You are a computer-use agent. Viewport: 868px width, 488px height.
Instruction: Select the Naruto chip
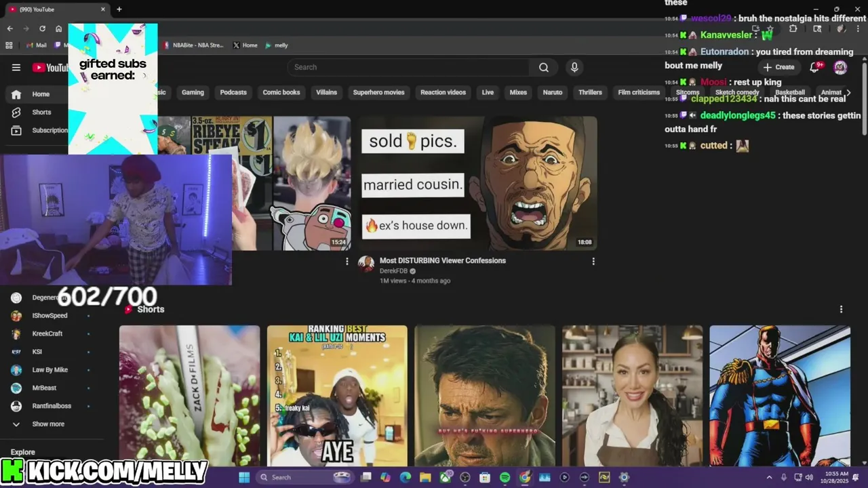click(x=553, y=92)
